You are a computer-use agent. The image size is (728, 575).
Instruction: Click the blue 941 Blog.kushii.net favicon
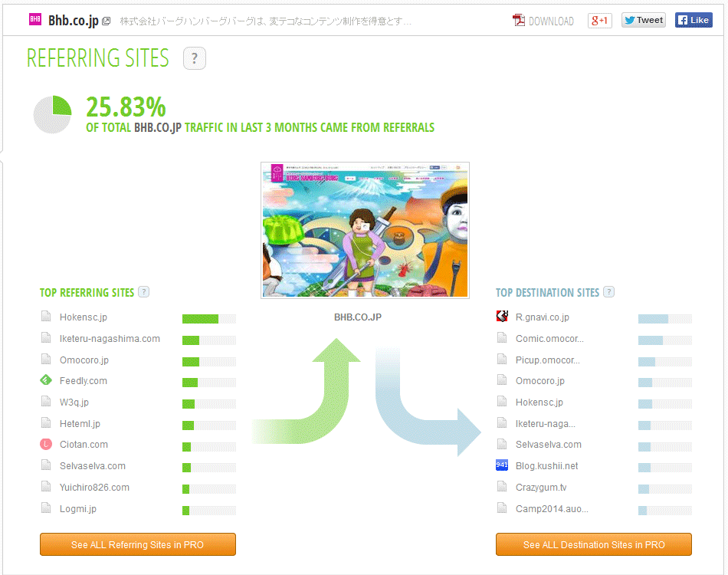coord(502,465)
